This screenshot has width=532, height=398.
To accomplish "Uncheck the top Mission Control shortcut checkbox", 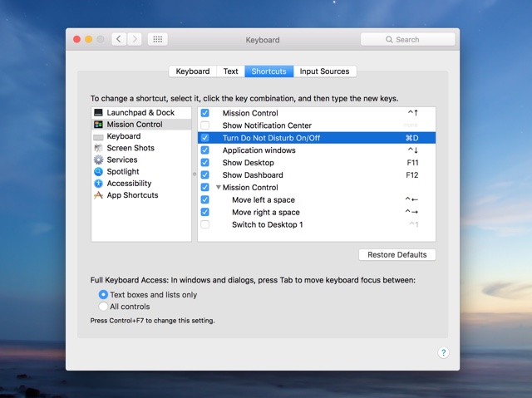I will [205, 113].
